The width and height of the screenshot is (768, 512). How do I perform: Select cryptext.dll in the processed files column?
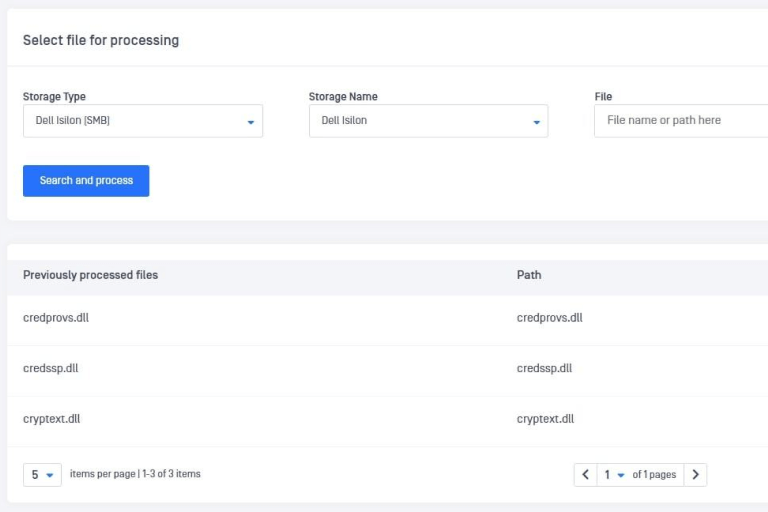(x=51, y=419)
